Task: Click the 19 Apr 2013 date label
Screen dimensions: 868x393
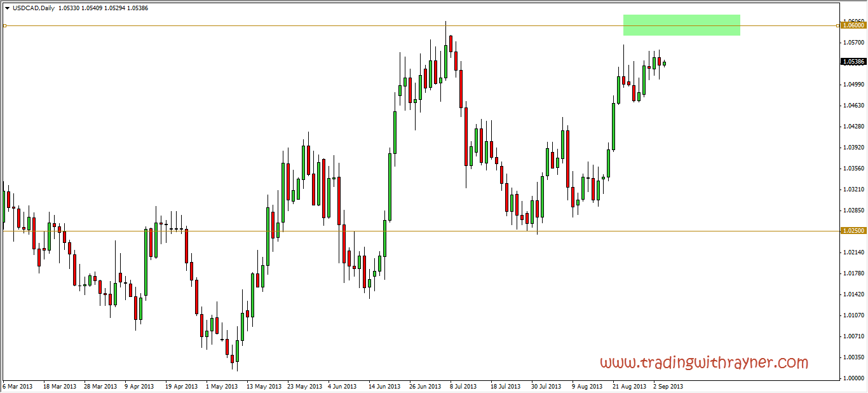Action: 182,386
